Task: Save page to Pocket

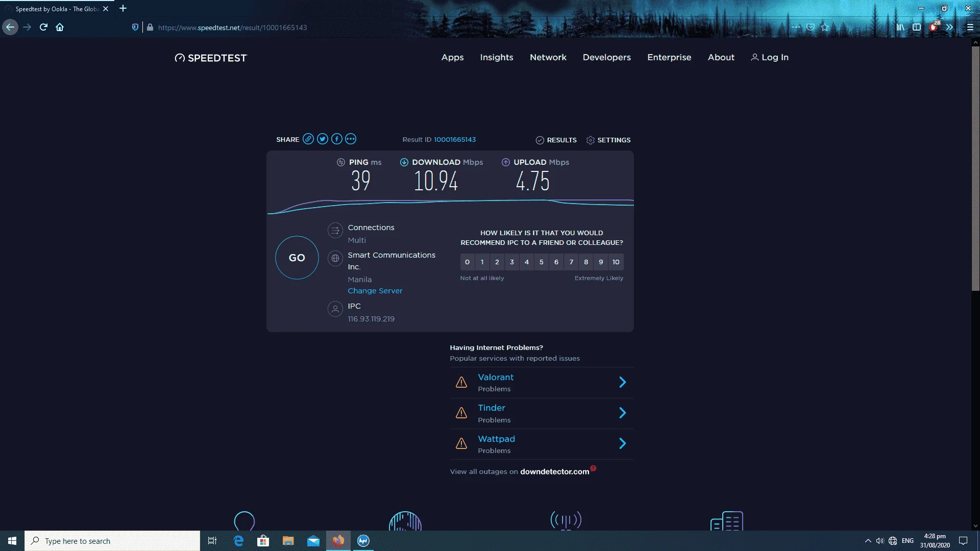Action: pos(811,27)
